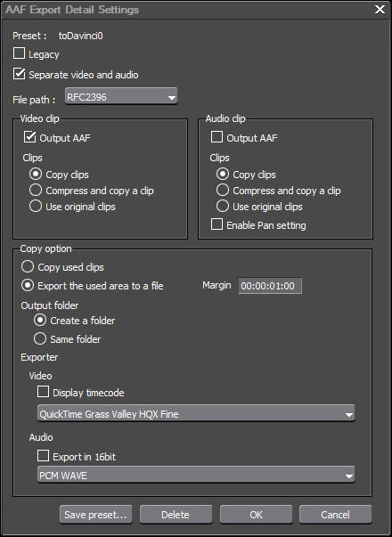
Task: Uncheck Separate video and audio
Action: tap(19, 74)
